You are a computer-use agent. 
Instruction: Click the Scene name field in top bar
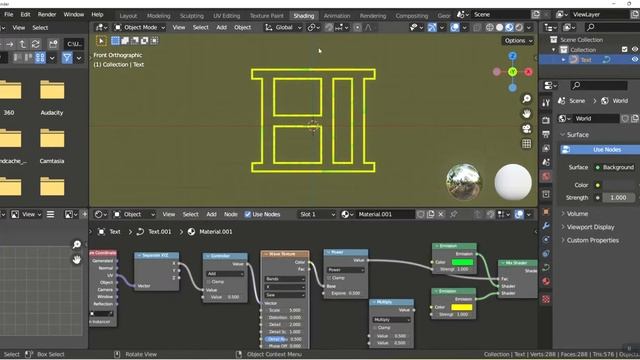(501, 15)
